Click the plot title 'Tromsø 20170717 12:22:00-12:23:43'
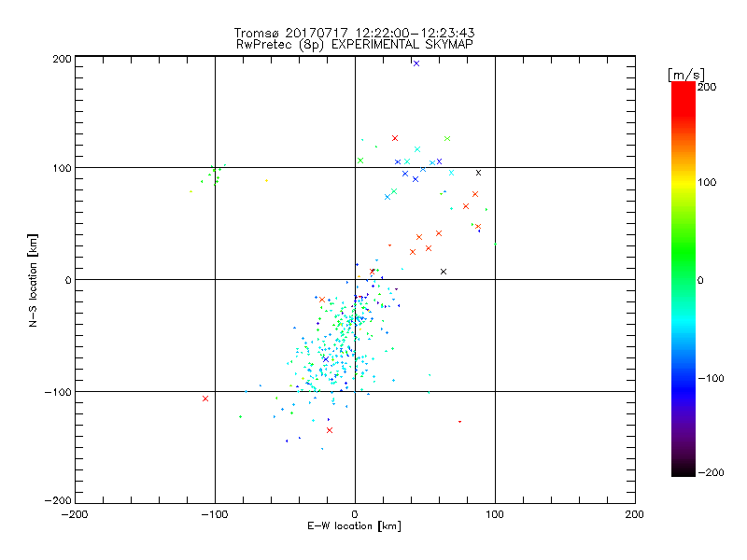Viewport: 747px width, 560px height. [354, 33]
